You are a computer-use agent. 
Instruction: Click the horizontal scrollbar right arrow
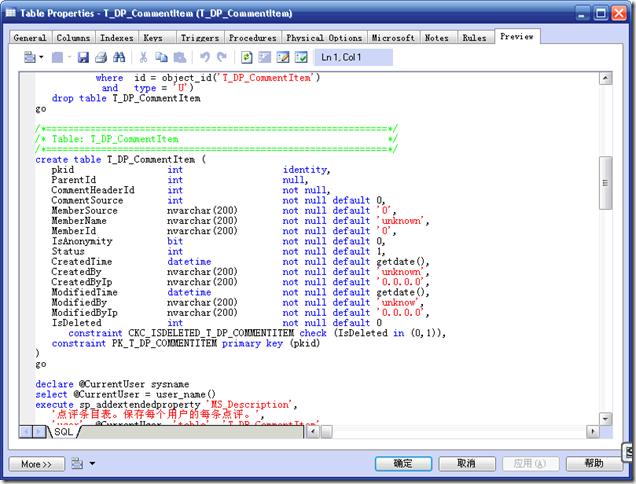593,432
